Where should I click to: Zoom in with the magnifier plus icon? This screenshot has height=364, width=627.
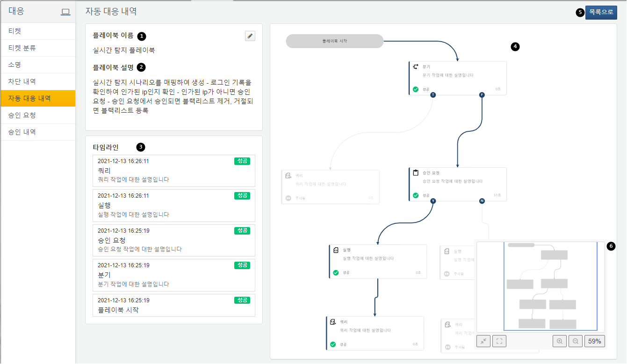click(x=560, y=341)
